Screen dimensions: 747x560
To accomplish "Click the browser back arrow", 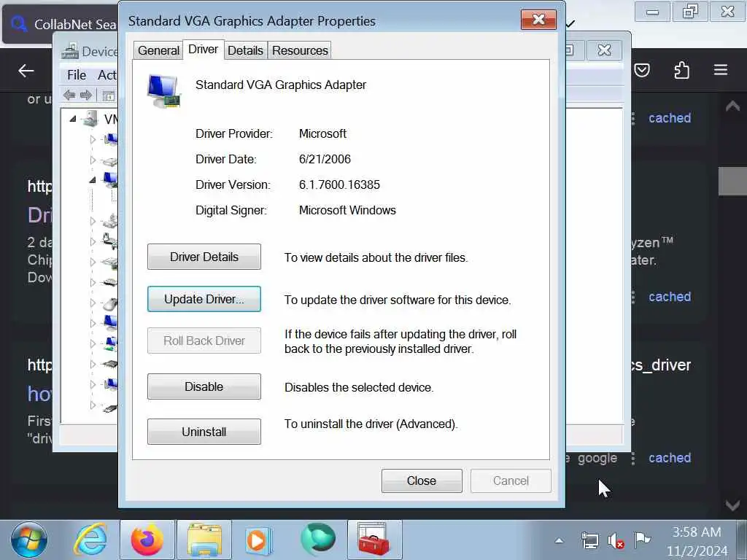I will click(x=26, y=71).
